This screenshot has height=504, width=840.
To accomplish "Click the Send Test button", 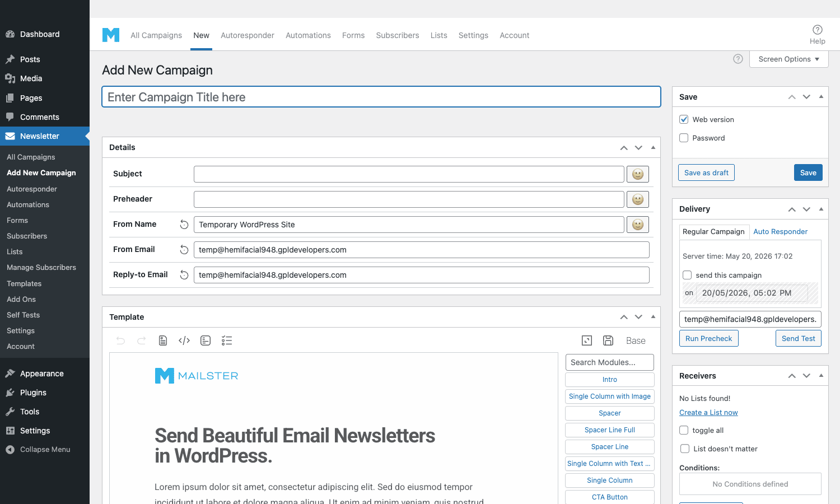I will (x=799, y=338).
